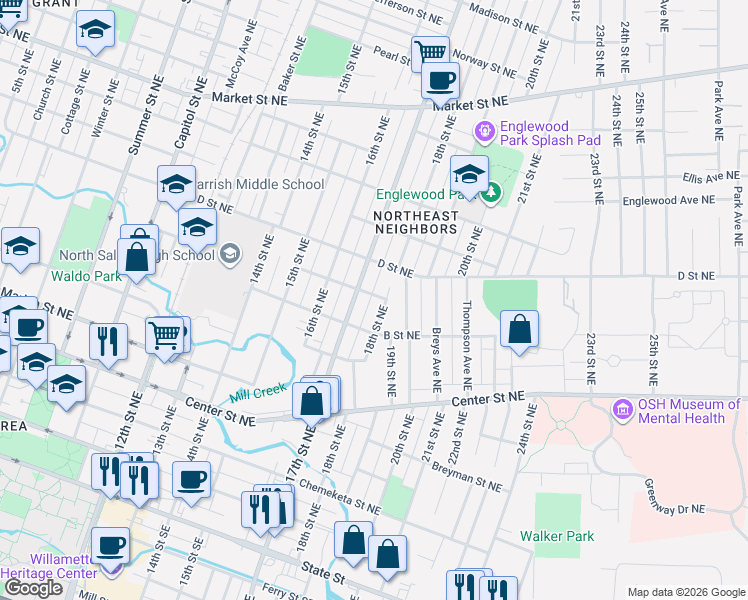Click the shopping bag marker near B St NE
Screen dimensions: 748x600
tap(519, 330)
